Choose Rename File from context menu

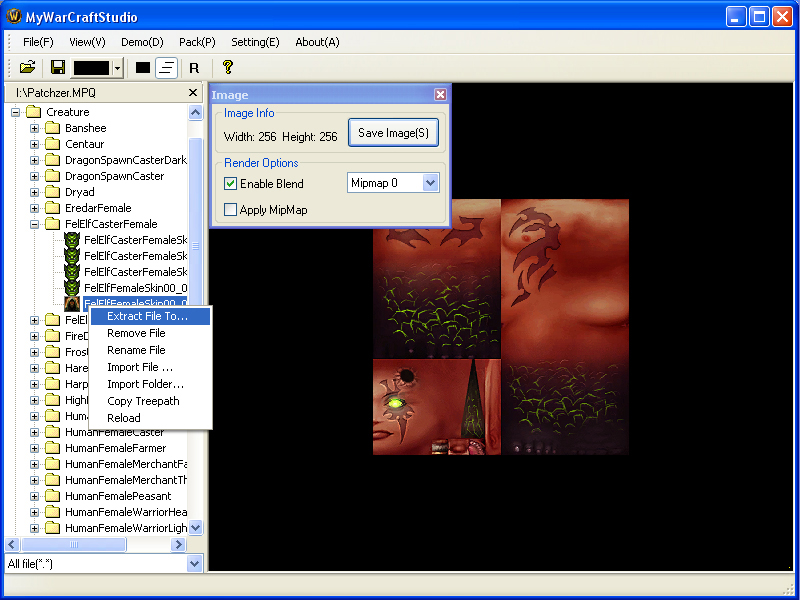[150, 350]
